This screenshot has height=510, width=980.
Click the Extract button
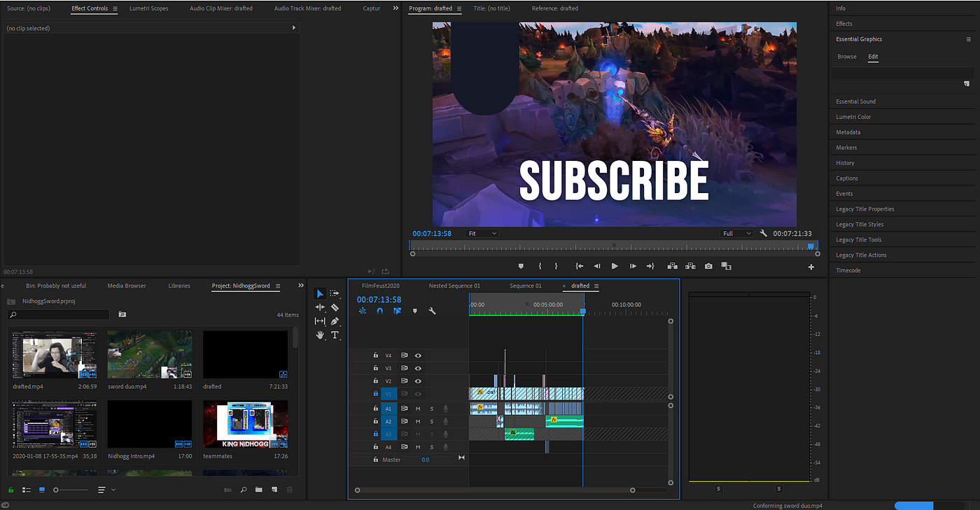690,266
